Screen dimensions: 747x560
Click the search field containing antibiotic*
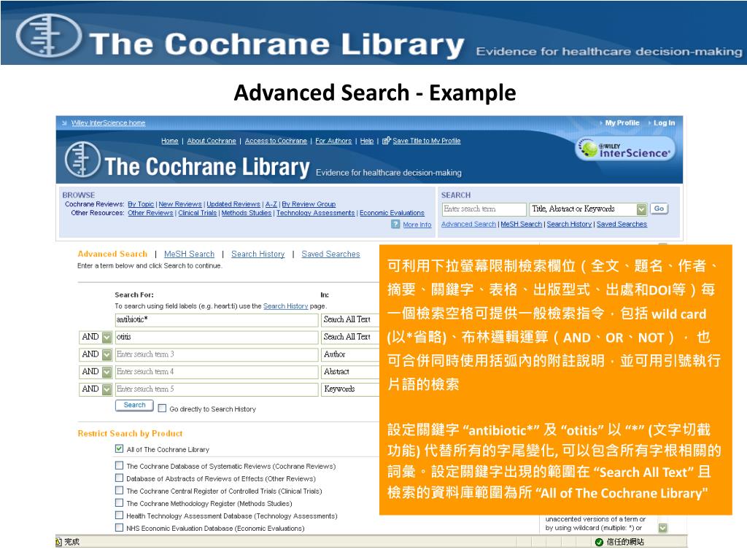217,320
